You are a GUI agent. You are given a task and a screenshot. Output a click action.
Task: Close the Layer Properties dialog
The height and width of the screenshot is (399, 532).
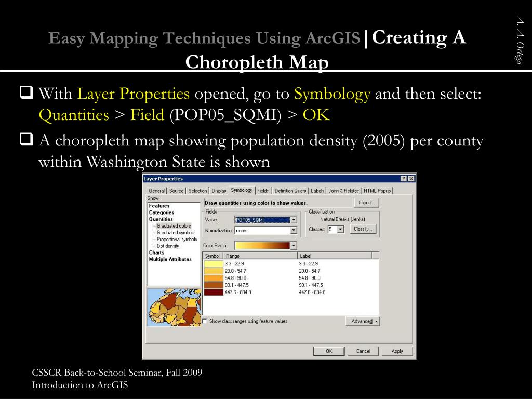click(x=411, y=179)
